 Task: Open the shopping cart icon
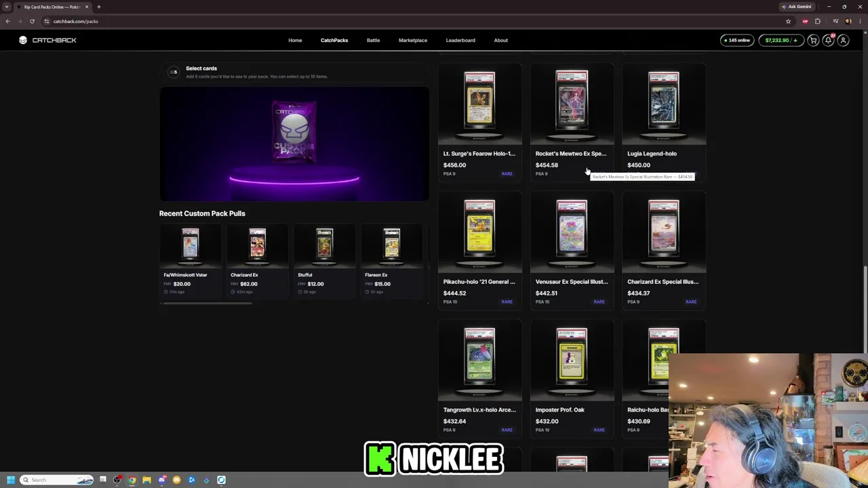pos(813,41)
